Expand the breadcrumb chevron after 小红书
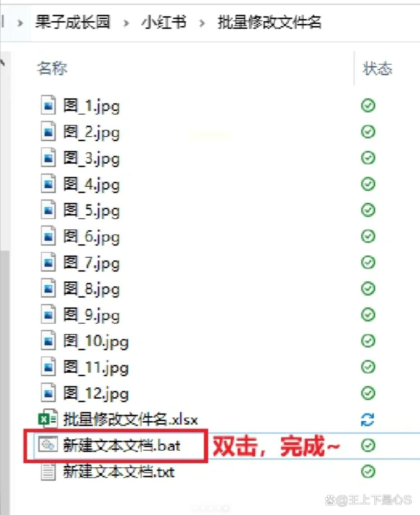 202,23
